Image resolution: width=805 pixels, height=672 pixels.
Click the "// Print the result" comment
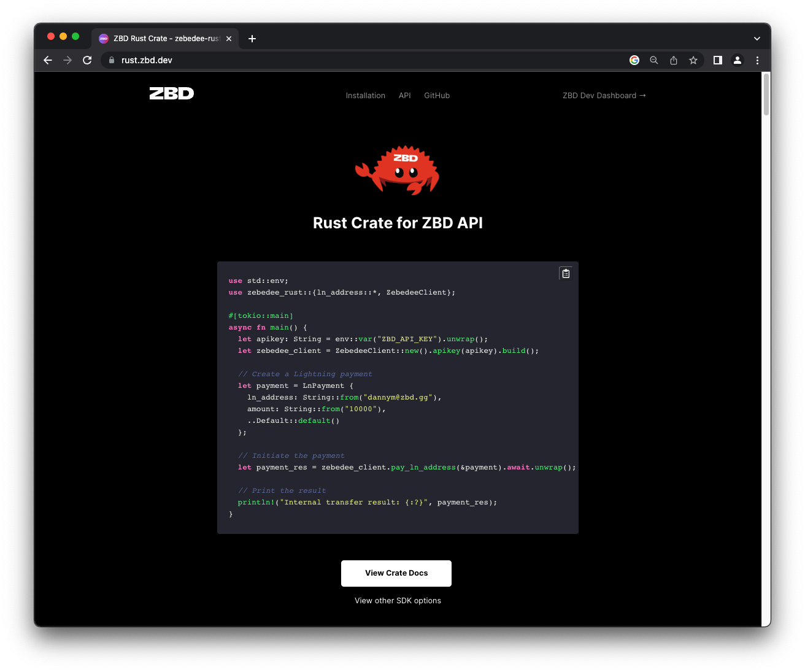(282, 491)
